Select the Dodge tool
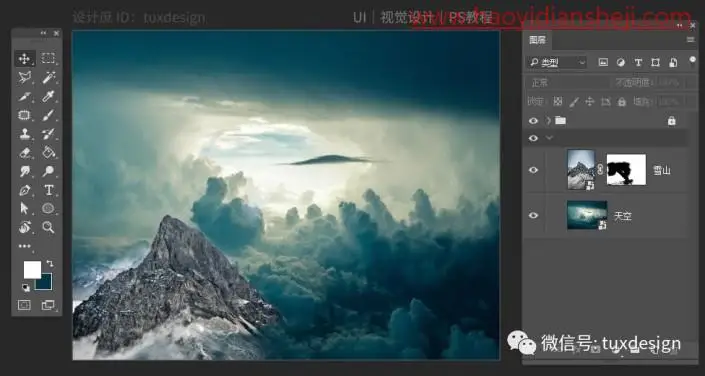 [48, 171]
